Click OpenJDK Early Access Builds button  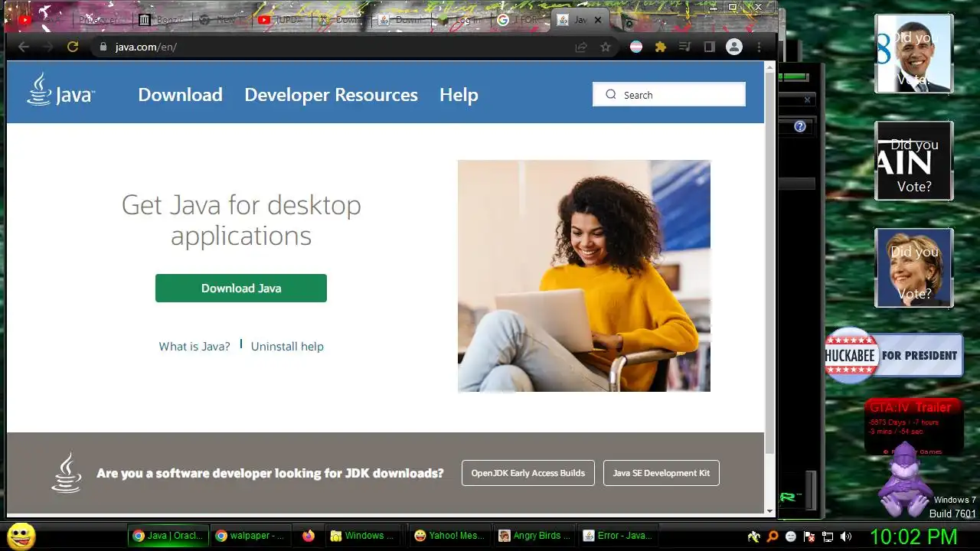(x=528, y=473)
